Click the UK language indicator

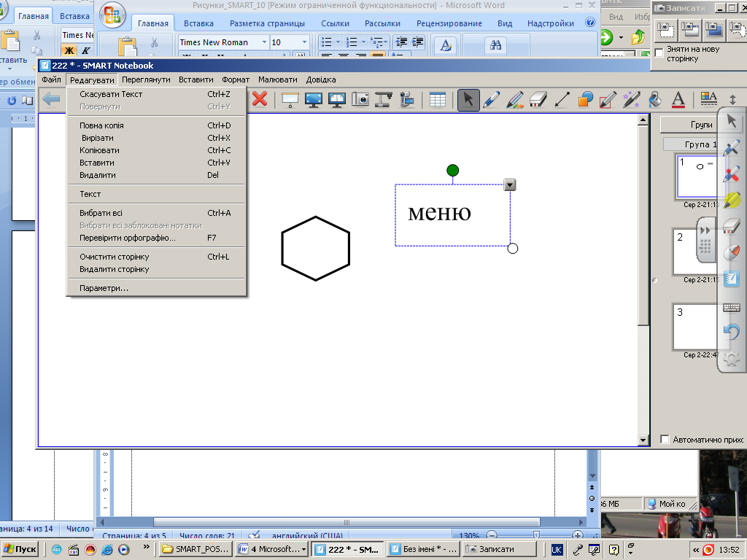(557, 550)
